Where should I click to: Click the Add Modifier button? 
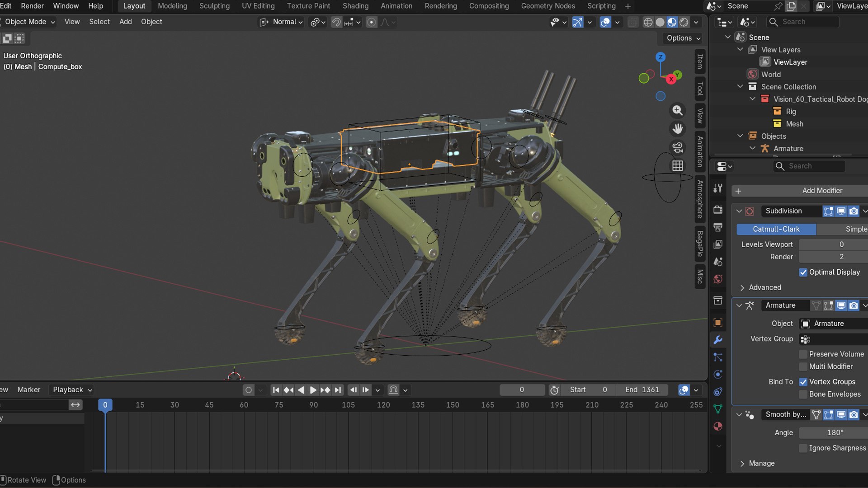coord(800,191)
